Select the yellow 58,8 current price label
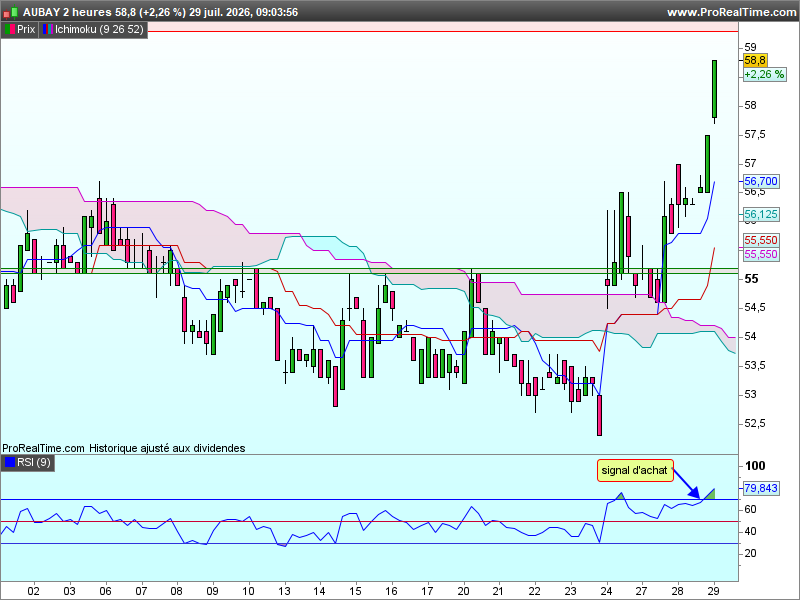 [x=755, y=61]
